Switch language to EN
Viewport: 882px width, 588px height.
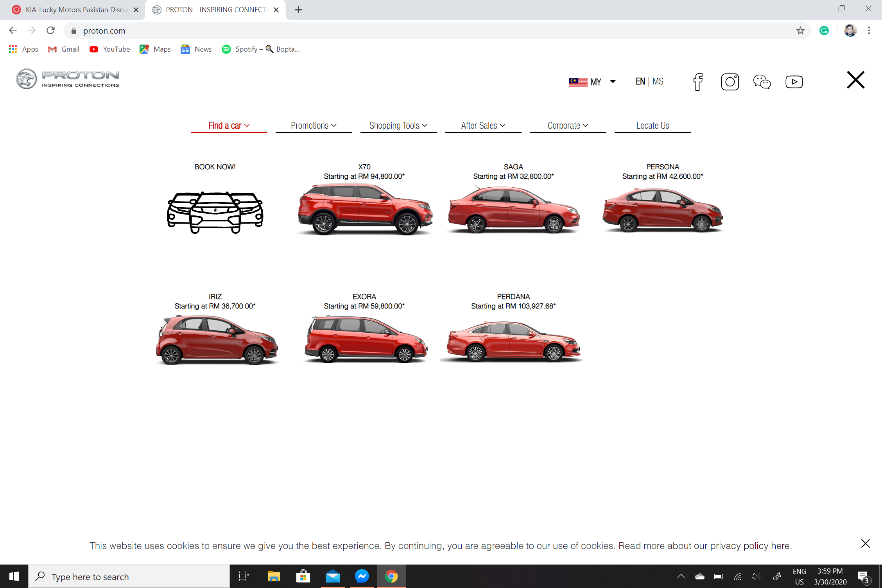click(640, 81)
